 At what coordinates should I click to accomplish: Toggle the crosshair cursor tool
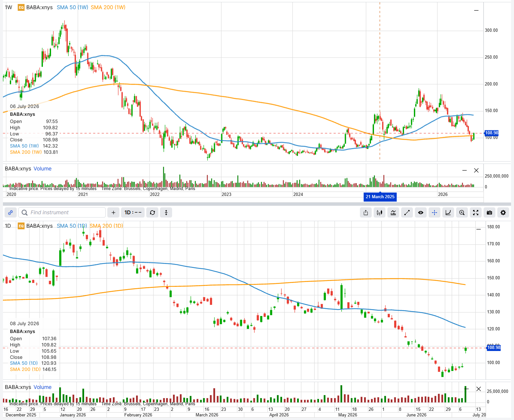click(434, 213)
